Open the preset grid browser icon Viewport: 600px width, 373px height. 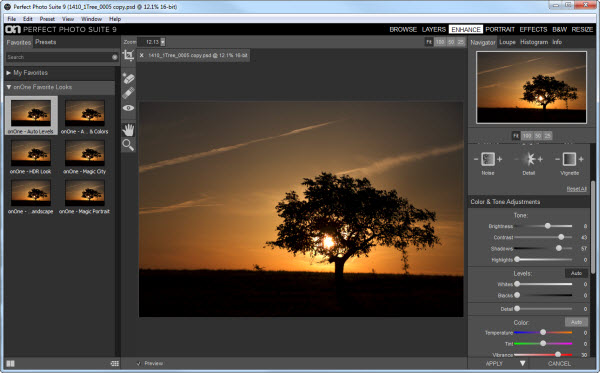[114, 363]
